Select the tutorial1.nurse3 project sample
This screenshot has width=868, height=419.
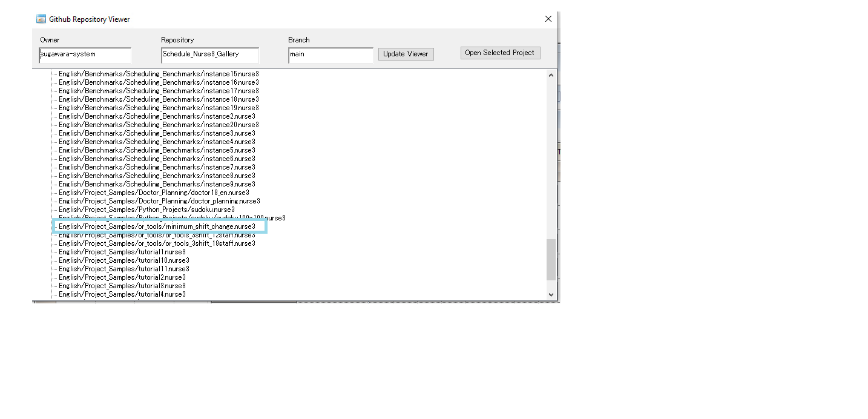pos(122,252)
